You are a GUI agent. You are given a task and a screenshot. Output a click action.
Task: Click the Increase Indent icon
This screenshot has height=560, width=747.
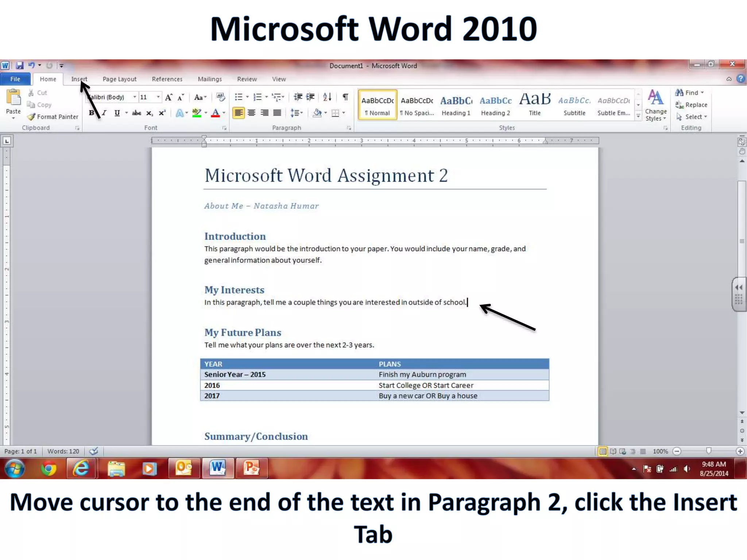click(x=310, y=97)
